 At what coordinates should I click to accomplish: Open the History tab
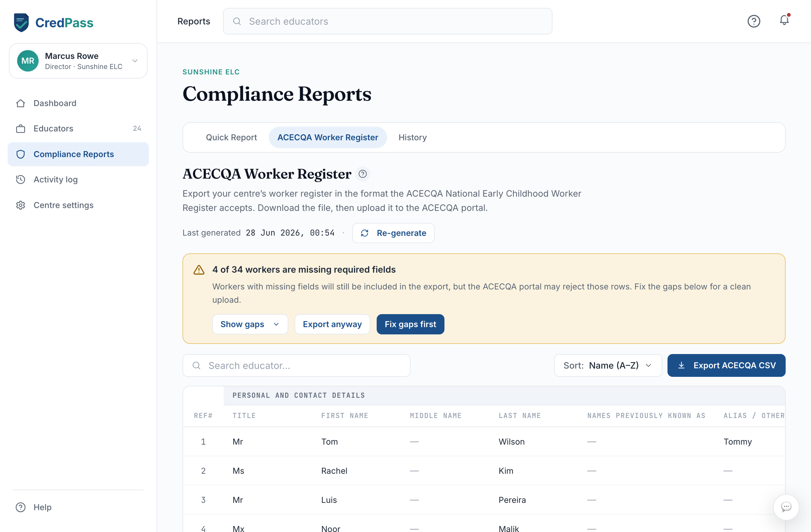point(412,137)
